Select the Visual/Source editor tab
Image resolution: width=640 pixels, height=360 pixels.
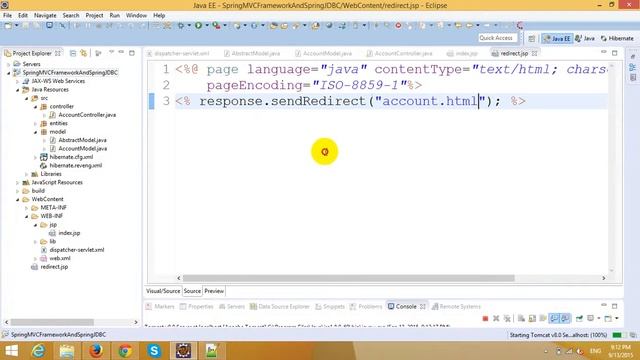pos(163,291)
